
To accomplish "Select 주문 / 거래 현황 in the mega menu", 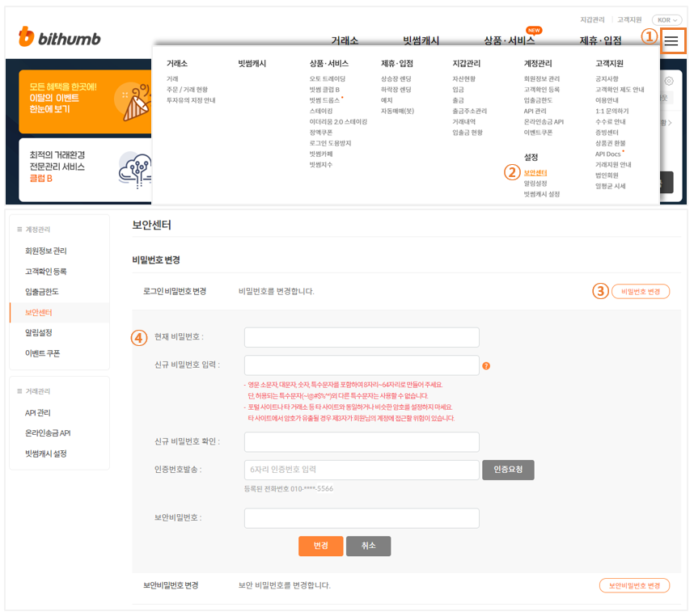I will pos(187,89).
